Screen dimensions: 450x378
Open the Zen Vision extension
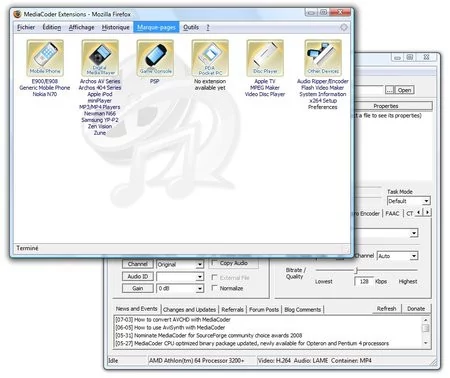[100, 126]
